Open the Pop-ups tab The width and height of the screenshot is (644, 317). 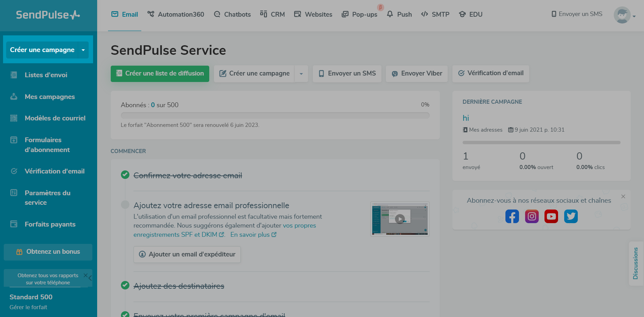359,14
